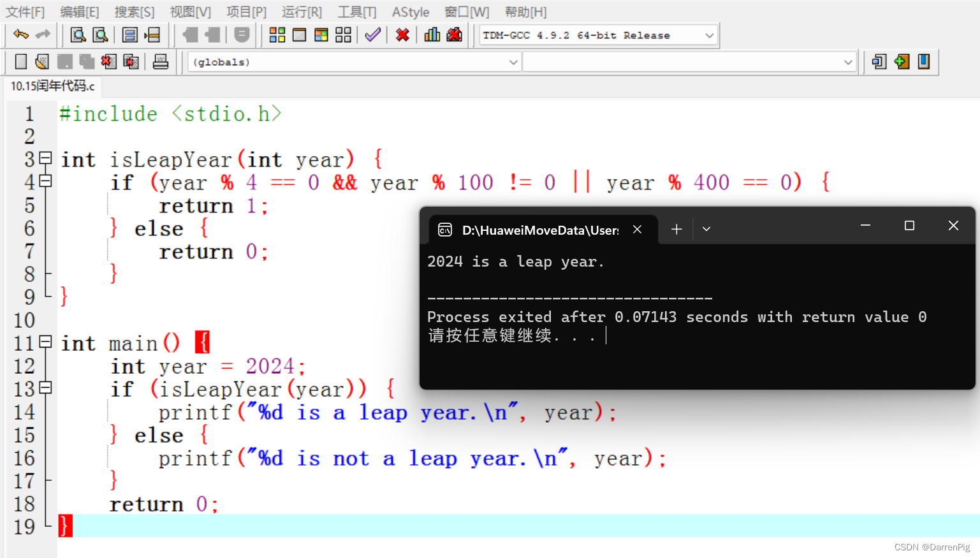Click the Delete Profiling Information icon
Viewport: 980px width, 558px height.
click(455, 34)
